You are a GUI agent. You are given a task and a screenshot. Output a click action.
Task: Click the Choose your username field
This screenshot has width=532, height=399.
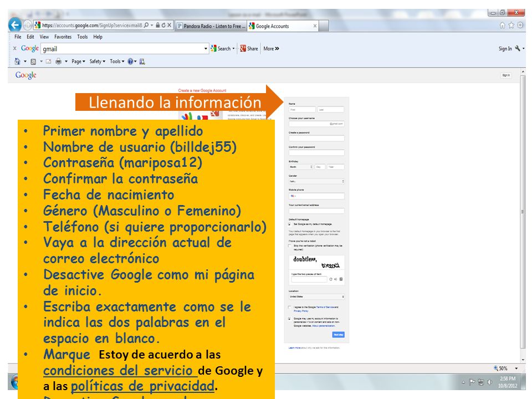(x=316, y=124)
